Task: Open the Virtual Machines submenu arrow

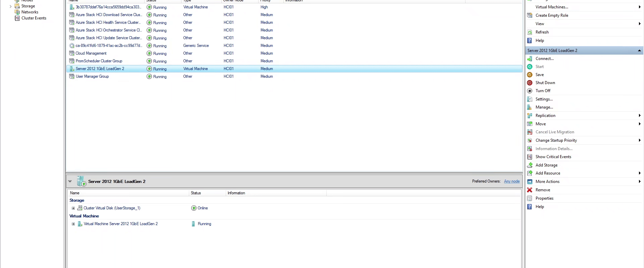Action: click(x=640, y=7)
